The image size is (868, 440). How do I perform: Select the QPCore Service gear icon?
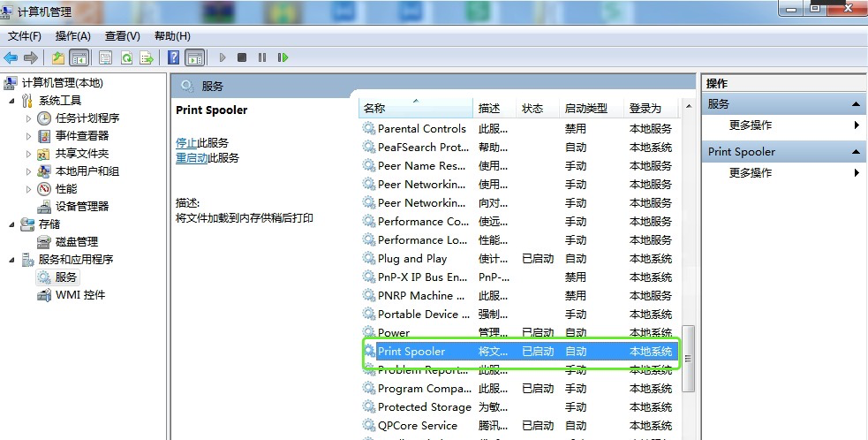[x=369, y=426]
